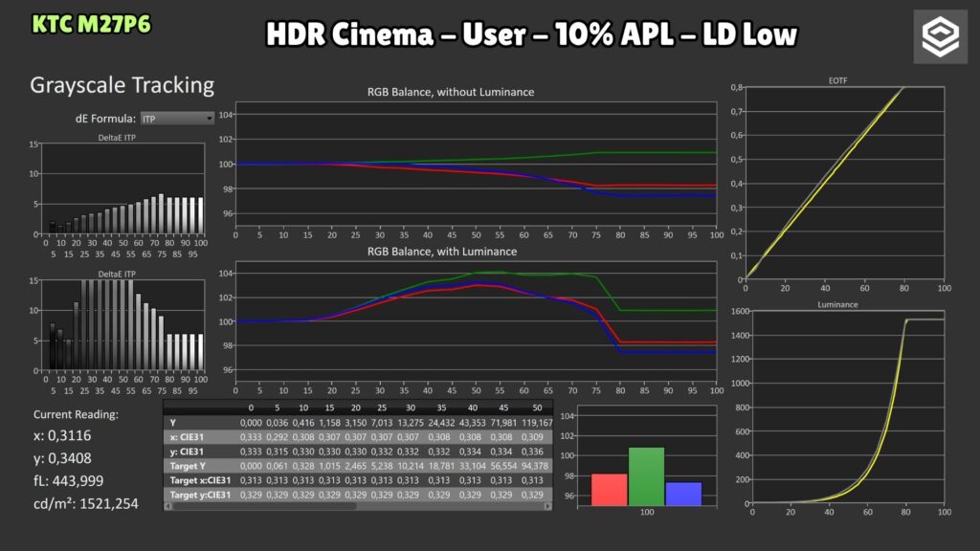Click the 'EOTF' graph title
The image size is (980, 551).
coord(837,80)
